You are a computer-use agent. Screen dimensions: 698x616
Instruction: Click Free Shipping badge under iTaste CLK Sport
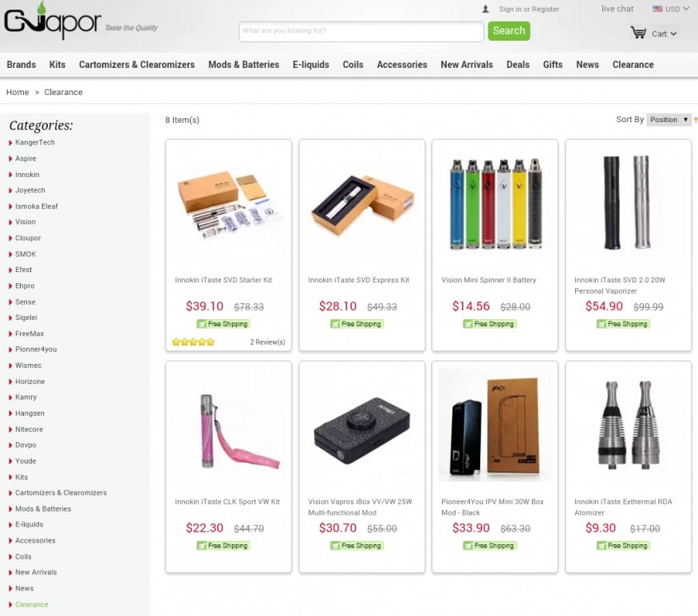click(223, 546)
